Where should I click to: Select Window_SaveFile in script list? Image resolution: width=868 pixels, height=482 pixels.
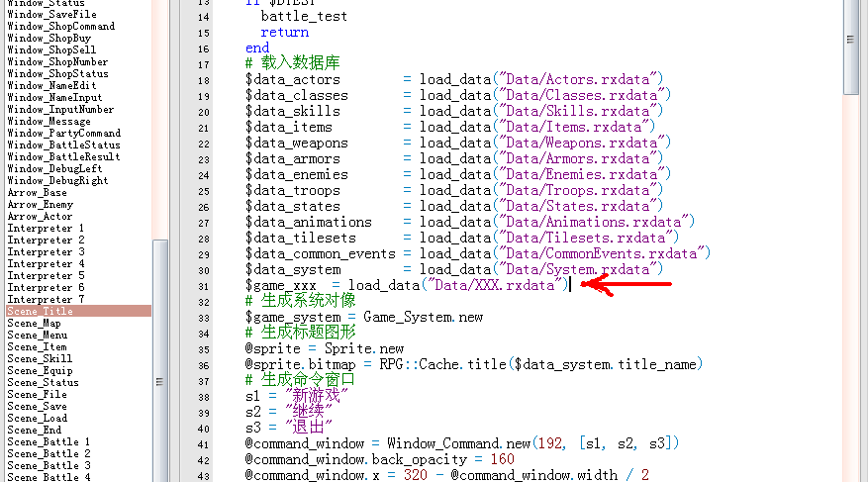51,15
